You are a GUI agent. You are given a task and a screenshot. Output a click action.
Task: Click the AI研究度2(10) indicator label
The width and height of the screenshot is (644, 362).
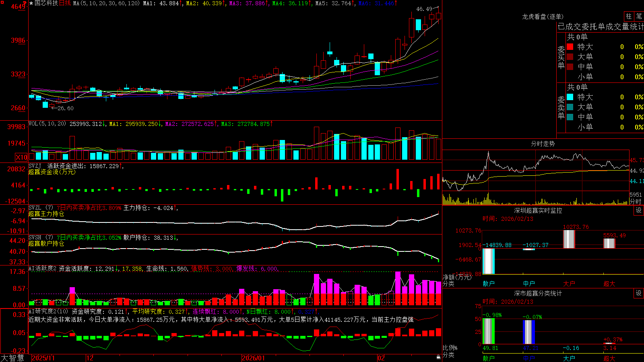coord(48,311)
